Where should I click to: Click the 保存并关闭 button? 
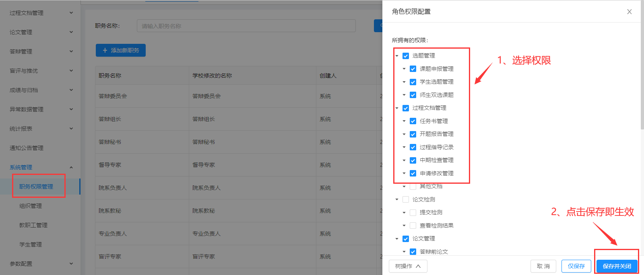click(x=617, y=266)
